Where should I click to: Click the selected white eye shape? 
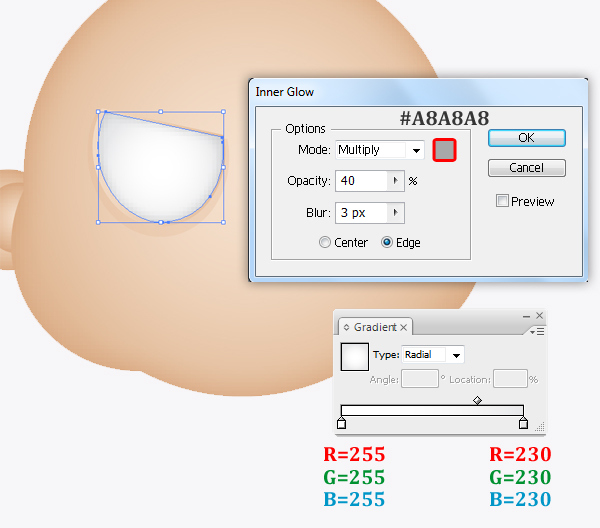pyautogui.click(x=161, y=168)
